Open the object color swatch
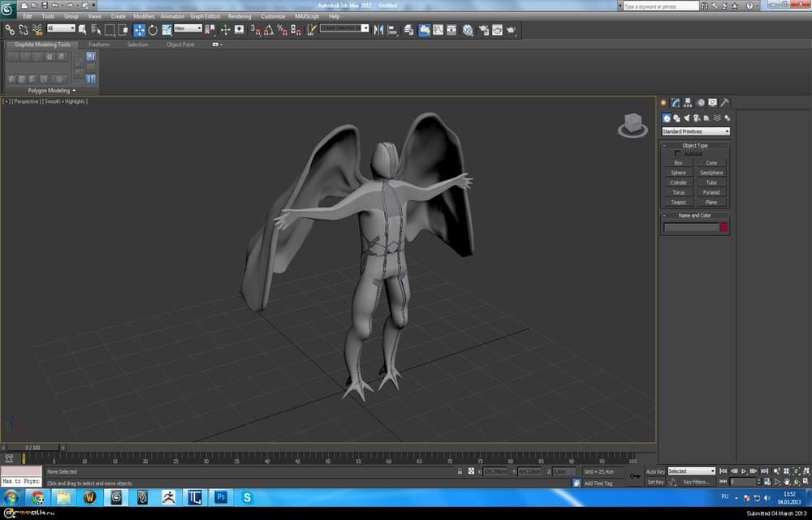The image size is (812, 520). pos(723,228)
